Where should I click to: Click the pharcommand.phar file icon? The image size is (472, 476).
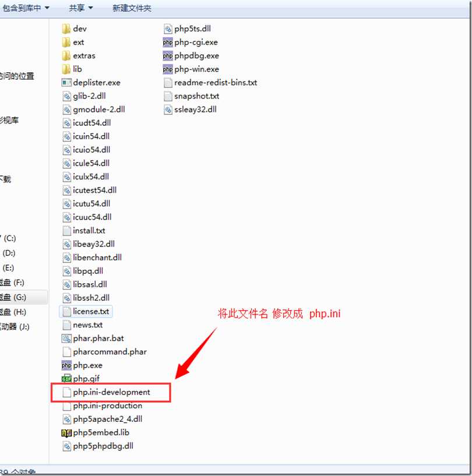click(66, 352)
